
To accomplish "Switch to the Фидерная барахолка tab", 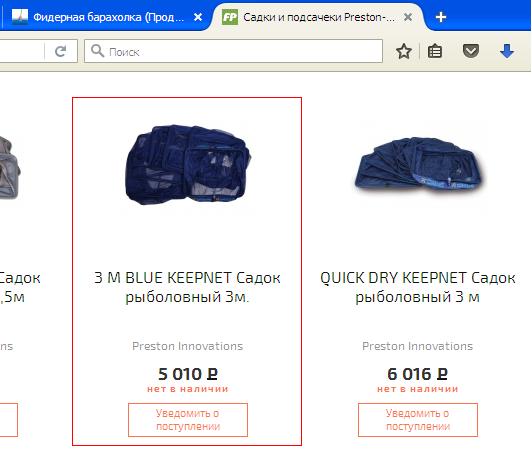I will tap(105, 17).
